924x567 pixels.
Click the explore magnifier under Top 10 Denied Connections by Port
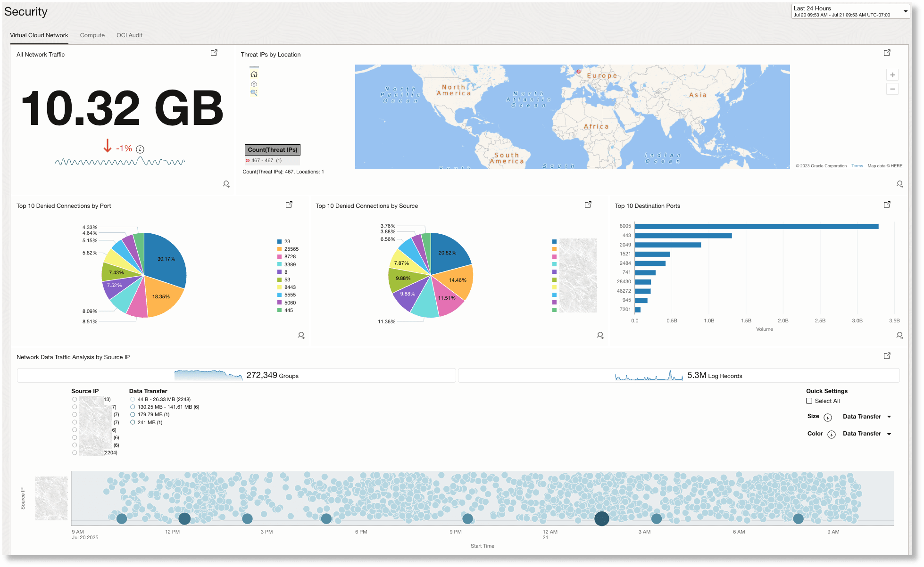[x=301, y=335]
